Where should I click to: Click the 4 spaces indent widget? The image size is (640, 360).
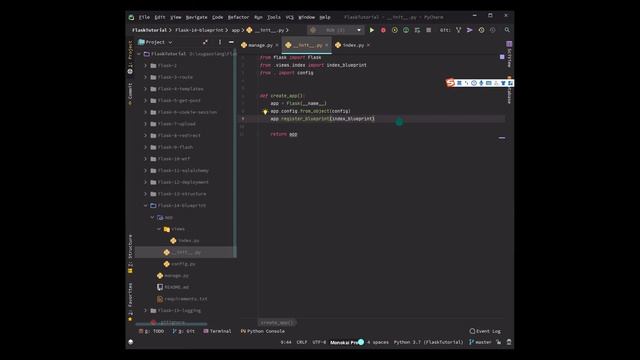tap(378, 342)
